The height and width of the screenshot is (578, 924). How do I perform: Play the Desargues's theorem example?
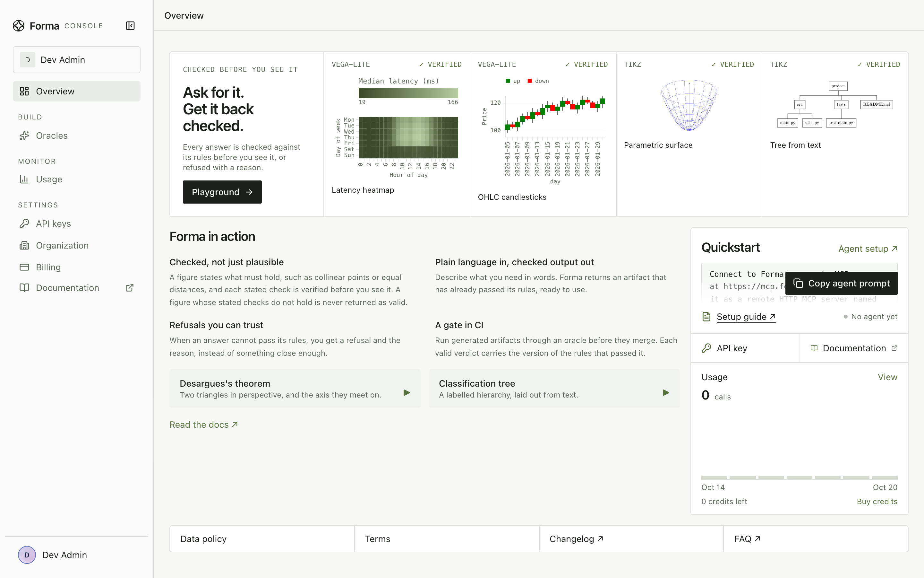(x=407, y=393)
